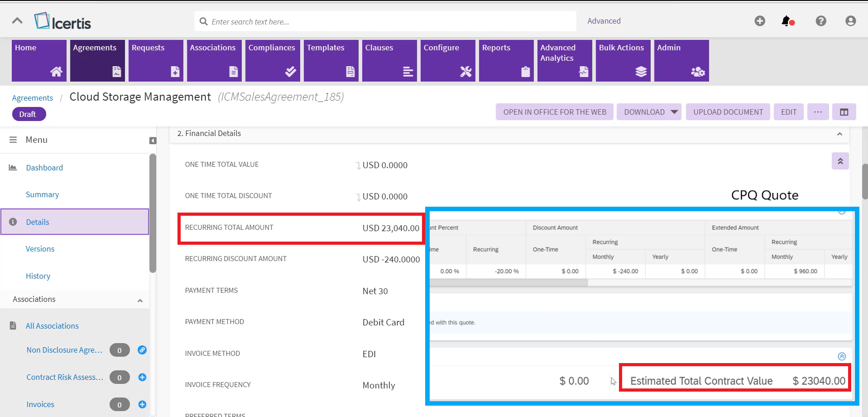Click the CPQ quote horizontal scrollbar
This screenshot has width=868, height=417.
coord(508,282)
